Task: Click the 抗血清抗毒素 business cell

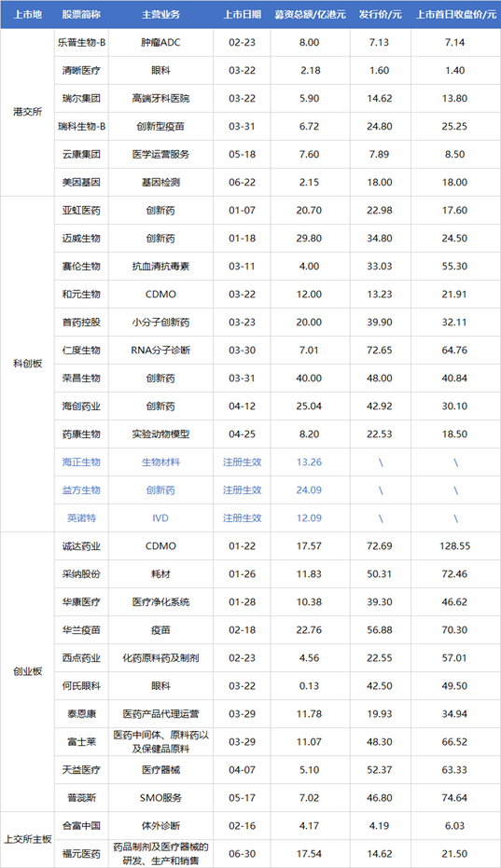Action: 160,267
